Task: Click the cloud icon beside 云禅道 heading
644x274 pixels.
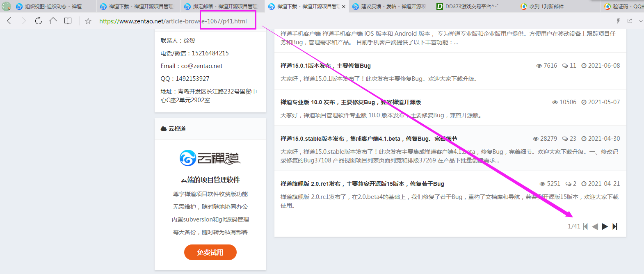Action: [x=164, y=129]
